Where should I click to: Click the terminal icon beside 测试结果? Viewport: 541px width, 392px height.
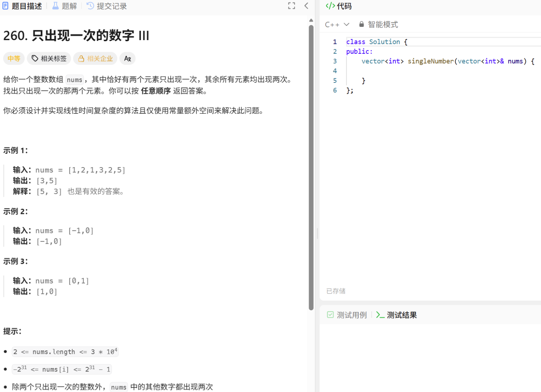click(381, 315)
